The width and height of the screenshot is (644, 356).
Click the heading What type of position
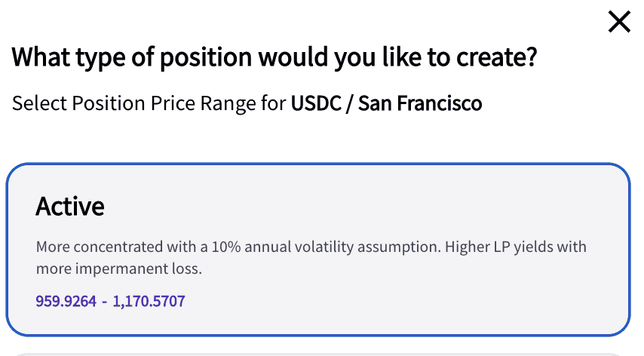(274, 57)
